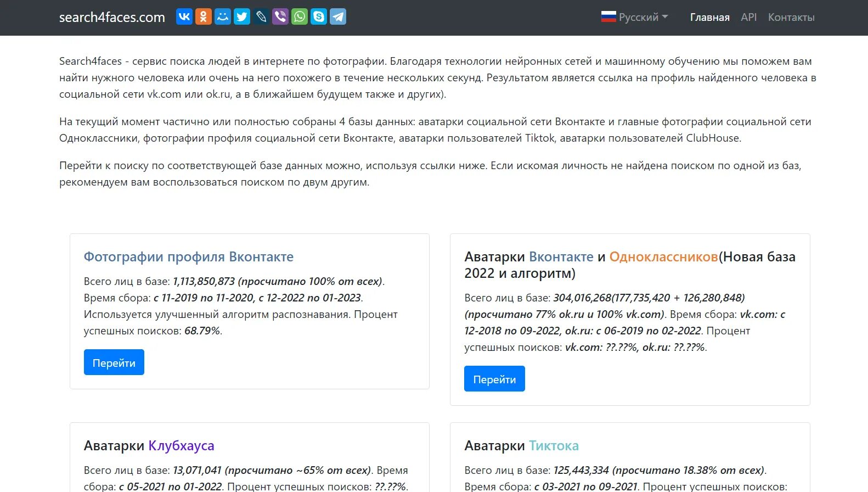Share via the WhatsApp icon
This screenshot has height=492, width=868.
coord(300,16)
